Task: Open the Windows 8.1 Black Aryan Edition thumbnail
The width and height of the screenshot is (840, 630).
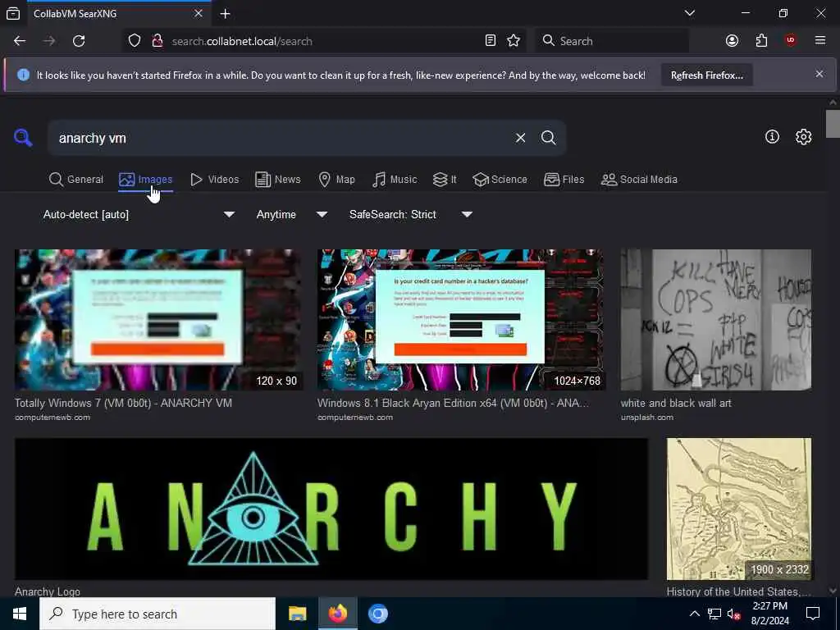Action: (461, 319)
